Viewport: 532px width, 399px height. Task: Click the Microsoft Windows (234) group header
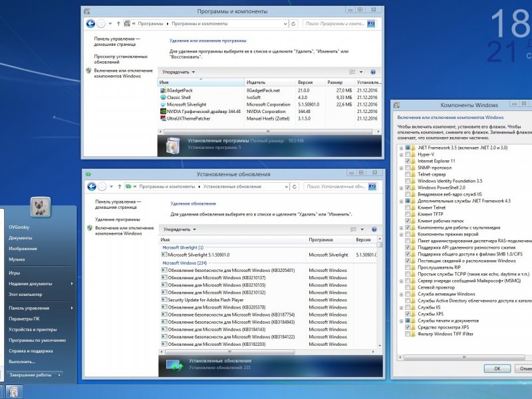click(x=185, y=263)
